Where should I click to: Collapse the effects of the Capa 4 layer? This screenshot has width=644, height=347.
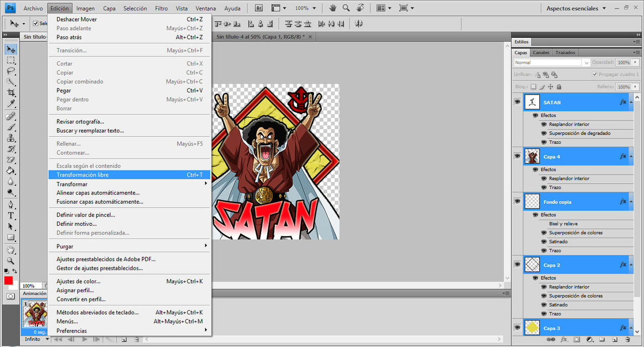click(631, 156)
